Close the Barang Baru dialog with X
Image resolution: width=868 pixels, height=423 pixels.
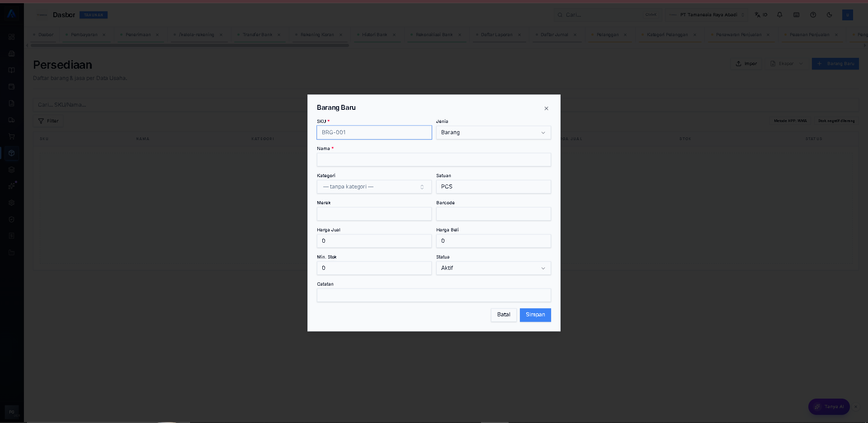546,108
